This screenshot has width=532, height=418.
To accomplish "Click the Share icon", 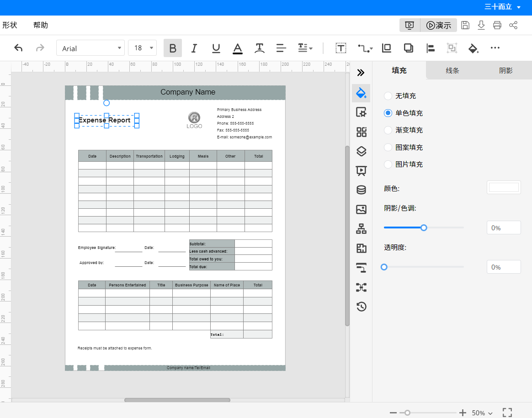I will click(x=513, y=25).
